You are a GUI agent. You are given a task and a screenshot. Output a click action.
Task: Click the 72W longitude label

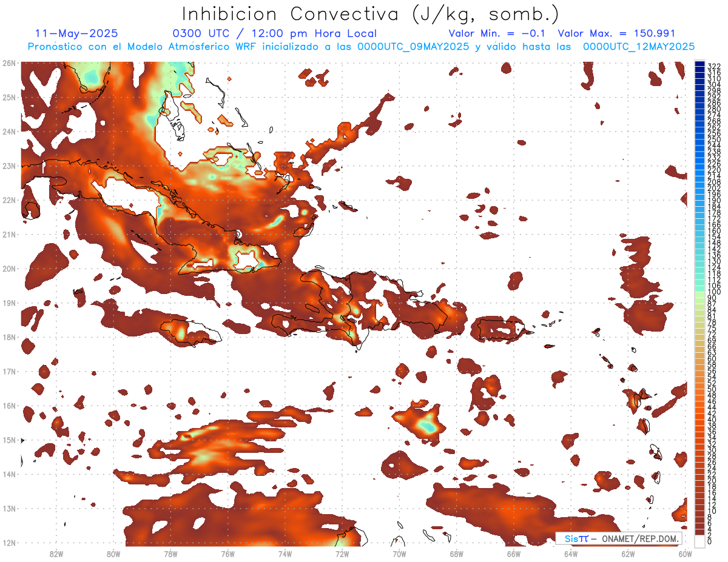tap(342, 554)
